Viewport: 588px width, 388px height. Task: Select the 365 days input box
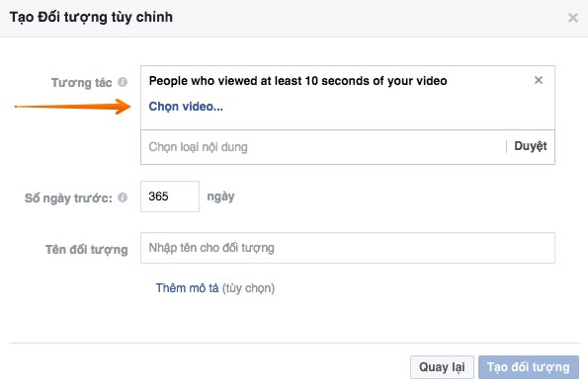pos(170,196)
